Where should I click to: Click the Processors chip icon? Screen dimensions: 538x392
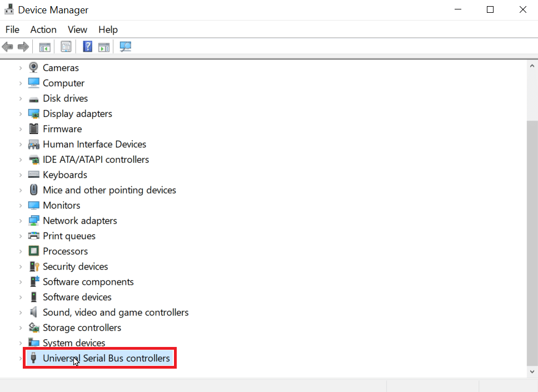pyautogui.click(x=33, y=251)
